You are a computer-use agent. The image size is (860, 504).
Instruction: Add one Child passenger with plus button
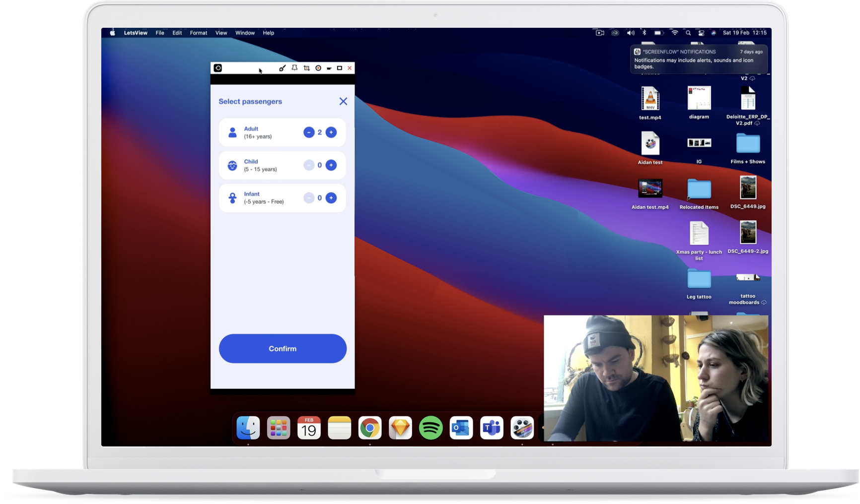click(331, 165)
